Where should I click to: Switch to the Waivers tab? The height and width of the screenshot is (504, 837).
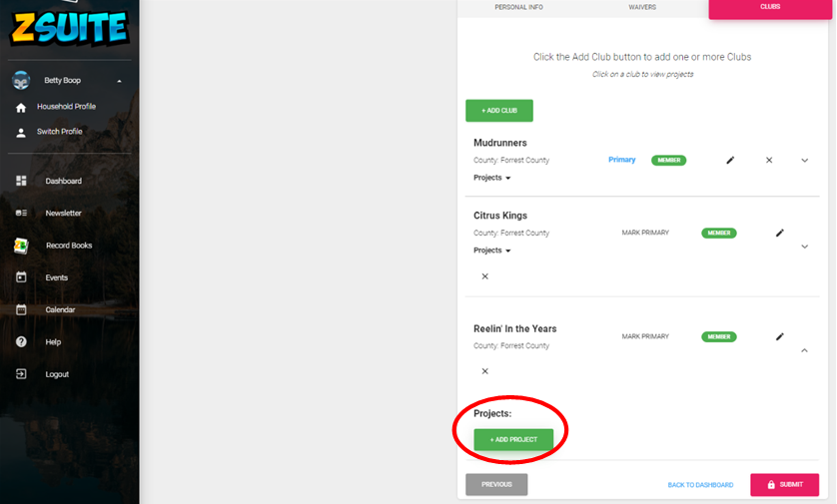tap(642, 7)
